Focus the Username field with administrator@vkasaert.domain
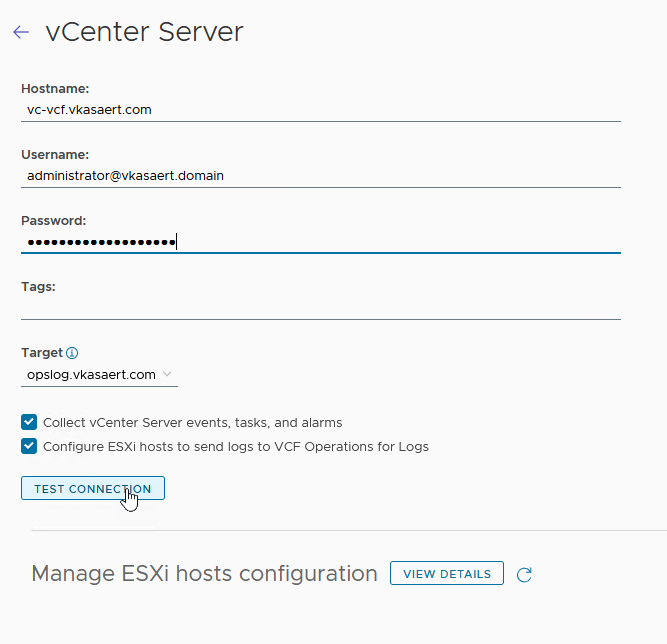The height and width of the screenshot is (644, 667). coord(320,175)
